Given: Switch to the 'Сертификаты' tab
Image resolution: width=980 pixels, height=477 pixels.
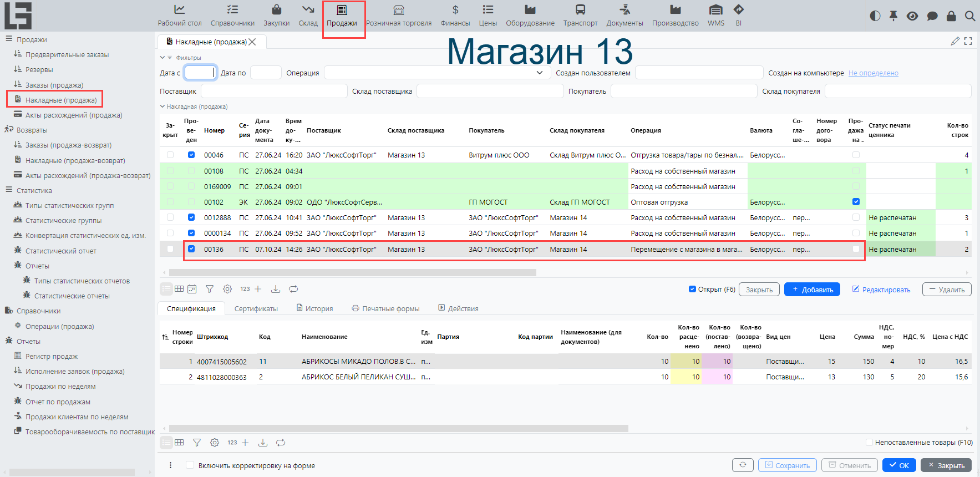Looking at the screenshot, I should pos(256,308).
